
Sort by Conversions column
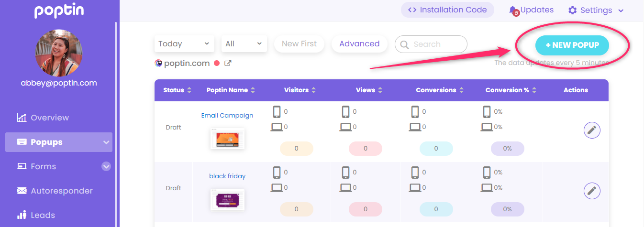coord(439,90)
